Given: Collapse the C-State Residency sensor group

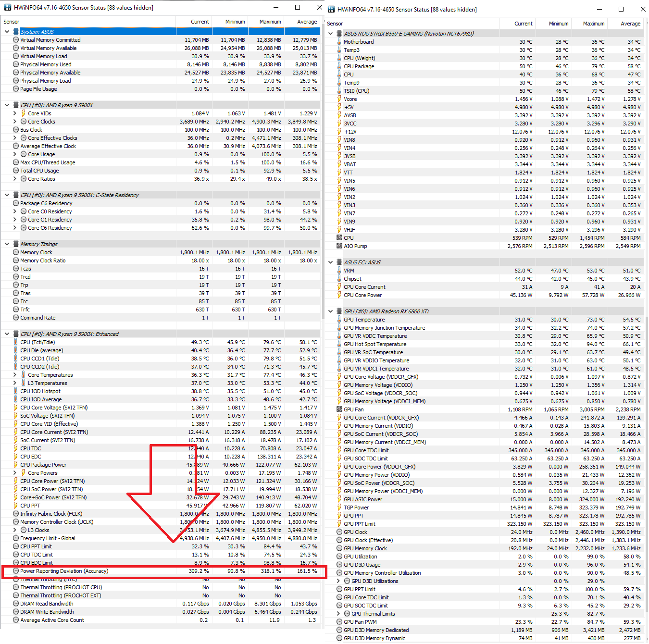Looking at the screenshot, I should 7,195.
